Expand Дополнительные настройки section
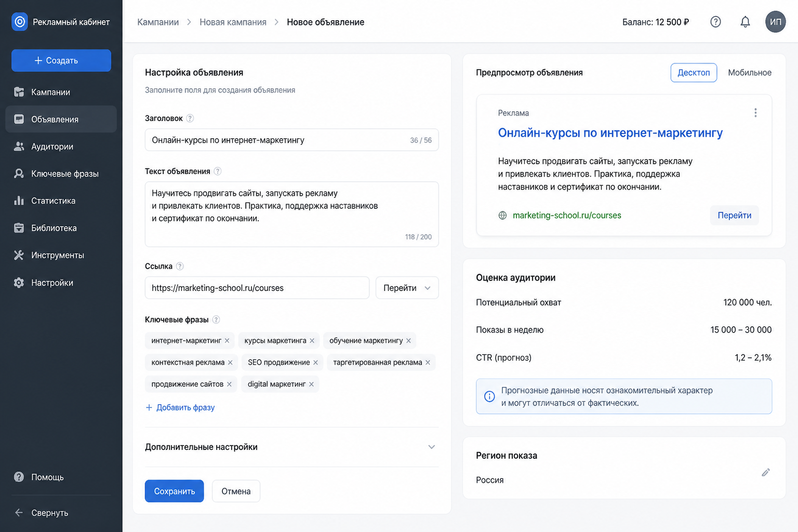Image resolution: width=798 pixels, height=532 pixels. click(291, 447)
